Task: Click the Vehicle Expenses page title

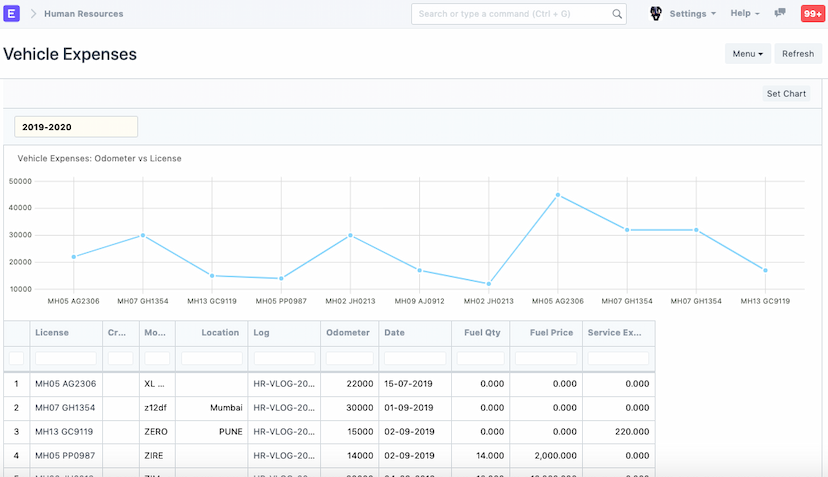Action: [x=70, y=54]
